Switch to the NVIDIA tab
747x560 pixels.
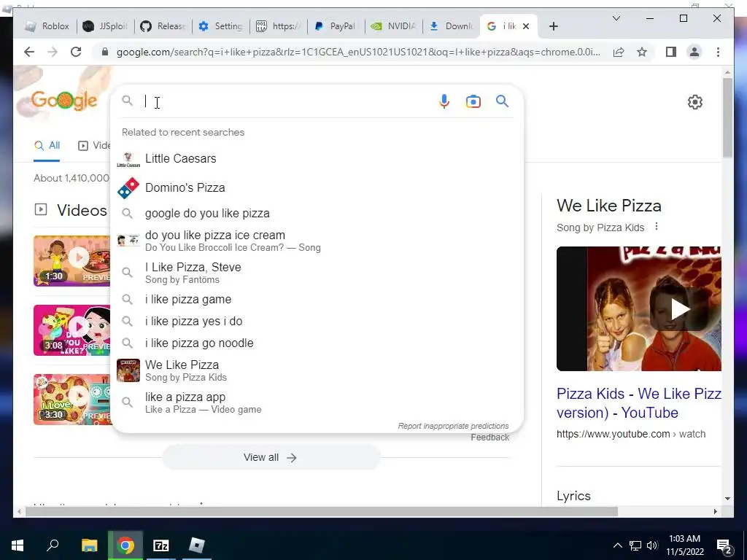coord(393,26)
